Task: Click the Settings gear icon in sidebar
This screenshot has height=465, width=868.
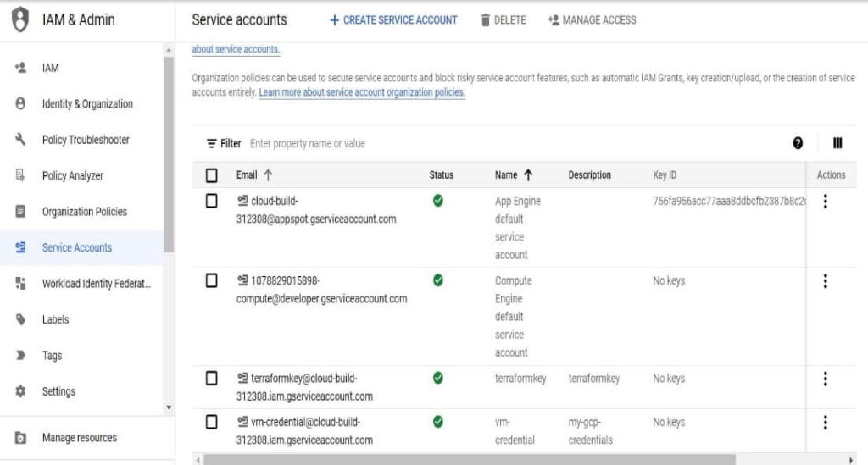Action: [x=20, y=391]
